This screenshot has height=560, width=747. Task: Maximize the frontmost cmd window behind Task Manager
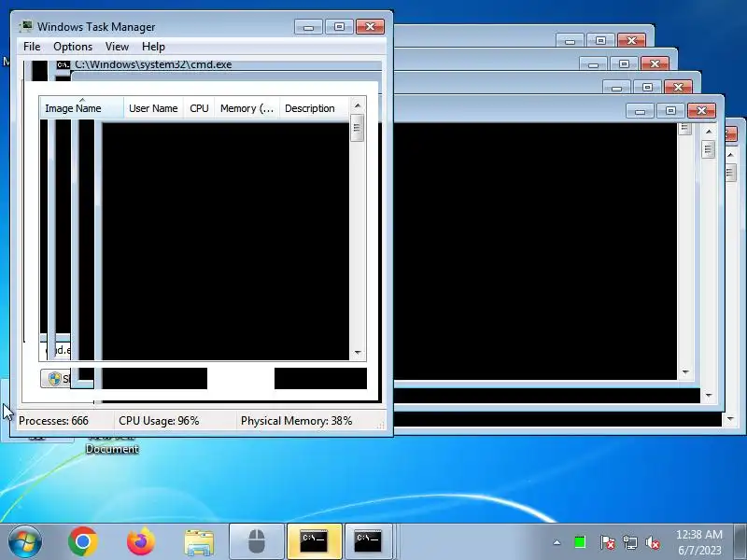click(670, 110)
